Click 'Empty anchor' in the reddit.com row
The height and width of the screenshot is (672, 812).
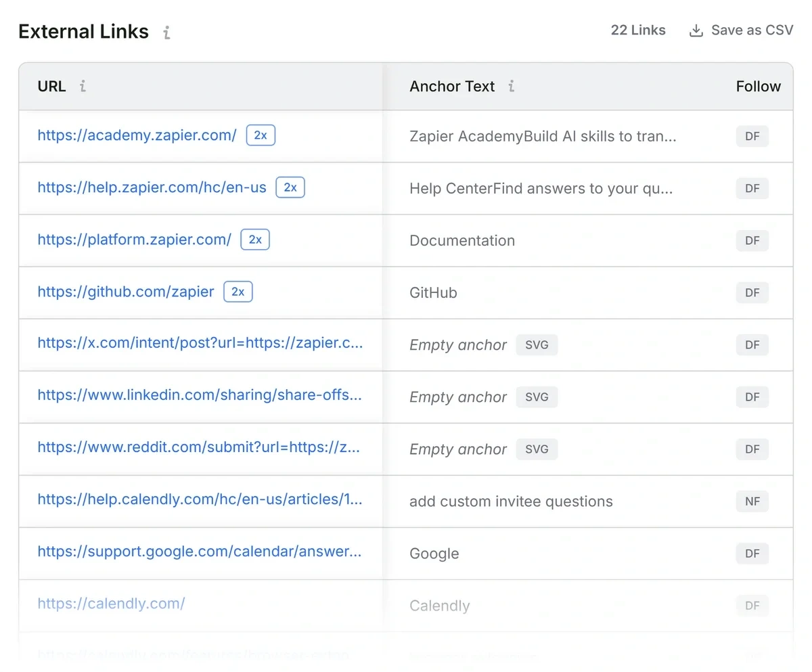[458, 449]
